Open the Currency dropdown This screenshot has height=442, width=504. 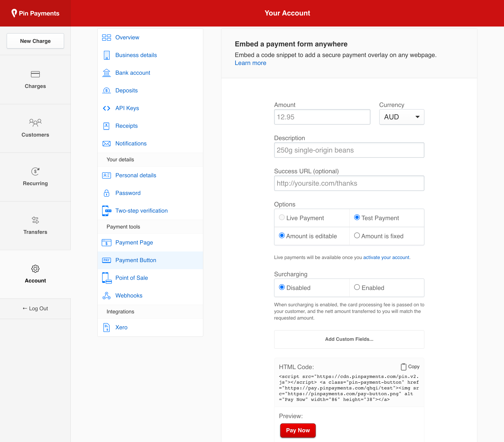click(401, 117)
